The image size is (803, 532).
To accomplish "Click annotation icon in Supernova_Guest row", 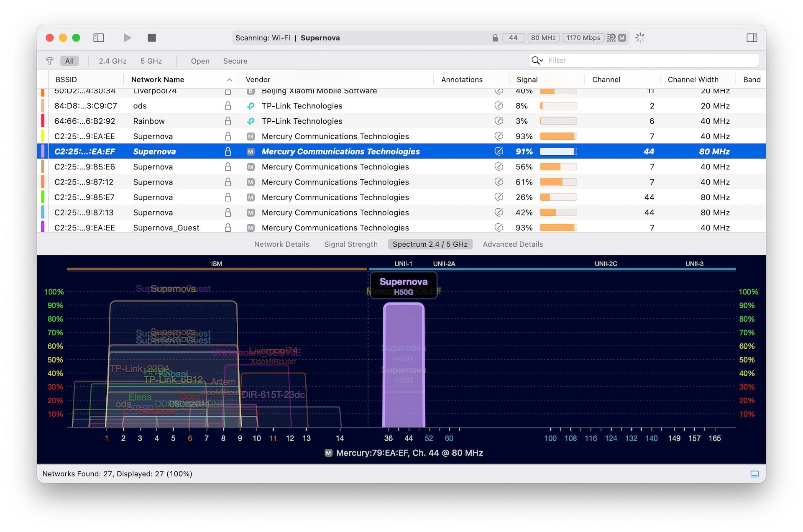I will (499, 228).
